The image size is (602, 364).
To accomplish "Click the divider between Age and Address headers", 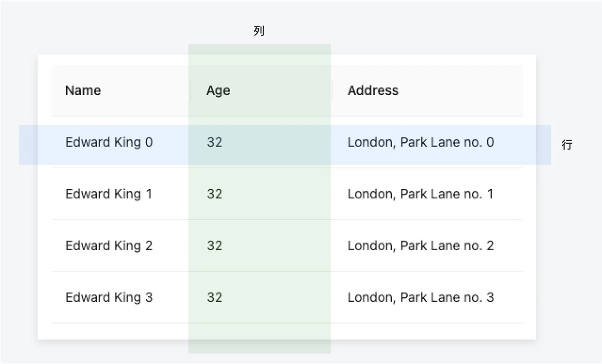I will pos(332,91).
